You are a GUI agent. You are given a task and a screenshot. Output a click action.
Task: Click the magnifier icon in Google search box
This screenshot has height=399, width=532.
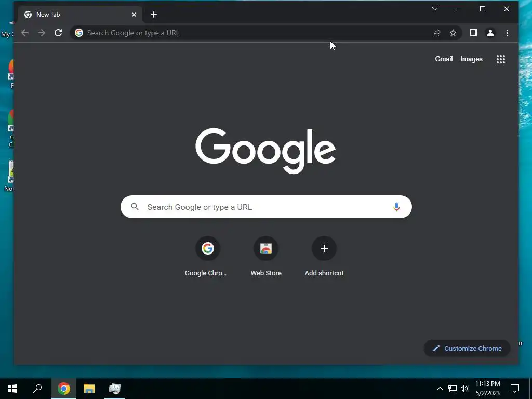(x=135, y=207)
